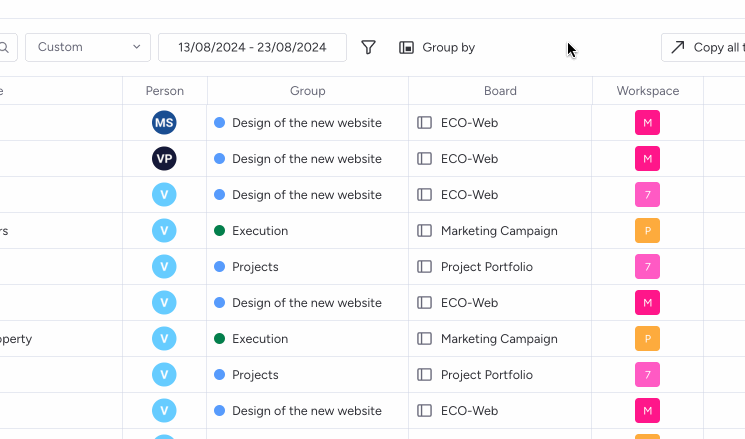Open the orange P workspace badge in fourth row
The image size is (745, 439).
pos(647,230)
